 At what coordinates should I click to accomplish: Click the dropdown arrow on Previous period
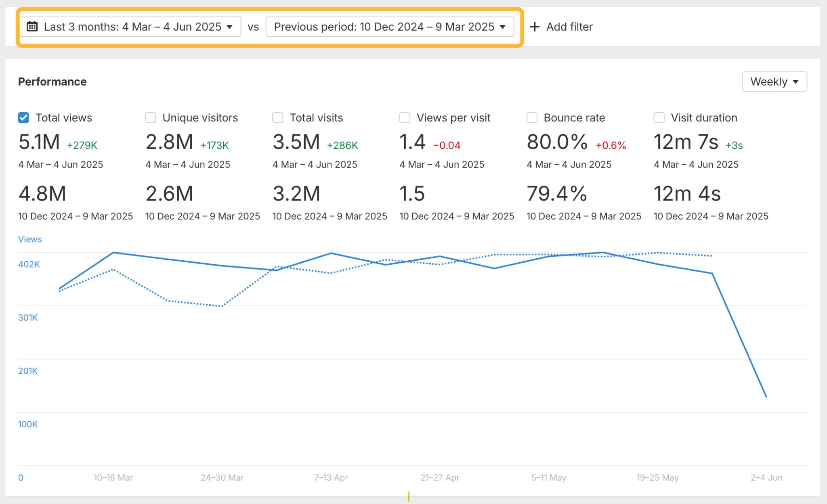point(502,27)
